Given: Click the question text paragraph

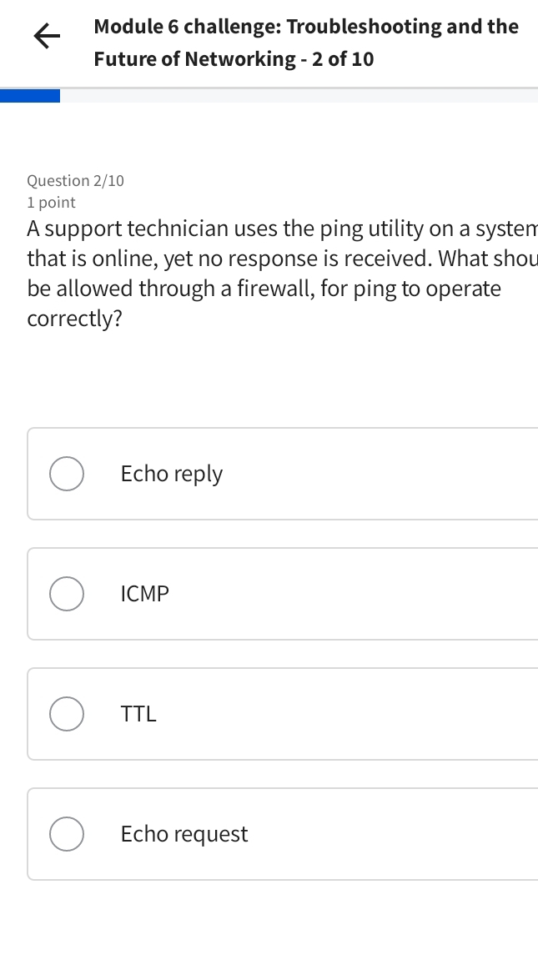Looking at the screenshot, I should pyautogui.click(x=275, y=273).
